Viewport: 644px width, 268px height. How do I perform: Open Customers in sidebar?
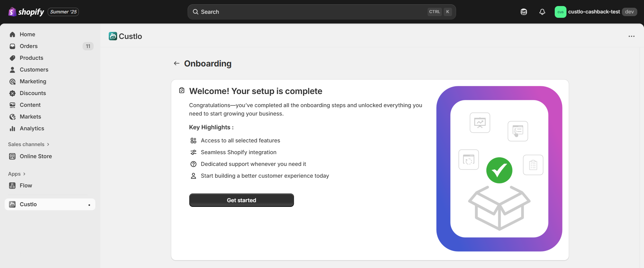(x=50, y=70)
